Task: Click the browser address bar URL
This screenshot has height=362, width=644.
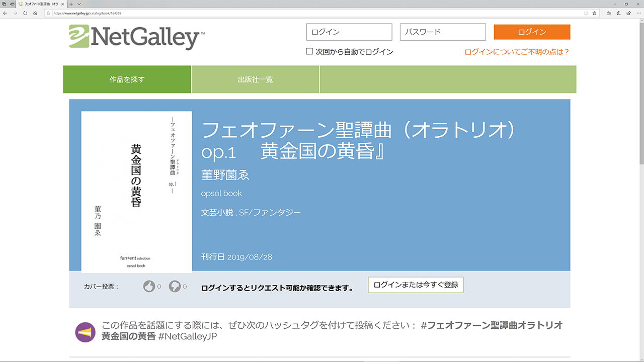Action: tap(88, 13)
